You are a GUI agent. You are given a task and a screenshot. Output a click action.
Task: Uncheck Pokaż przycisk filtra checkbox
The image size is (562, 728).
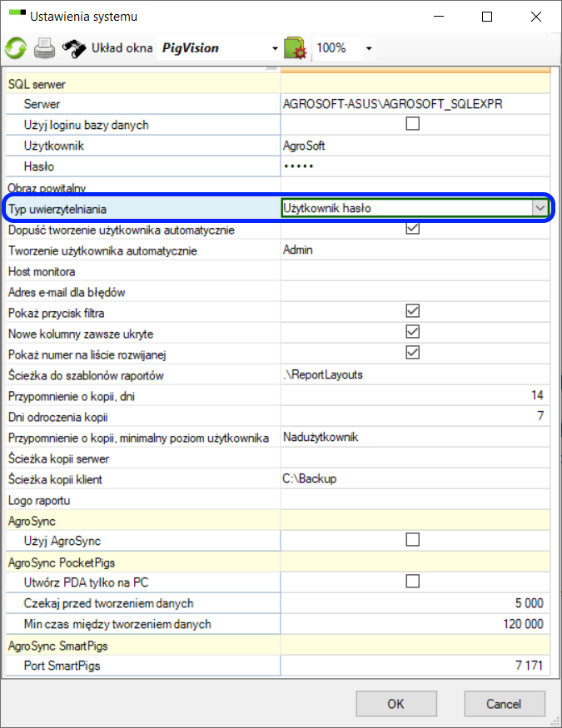(x=412, y=310)
